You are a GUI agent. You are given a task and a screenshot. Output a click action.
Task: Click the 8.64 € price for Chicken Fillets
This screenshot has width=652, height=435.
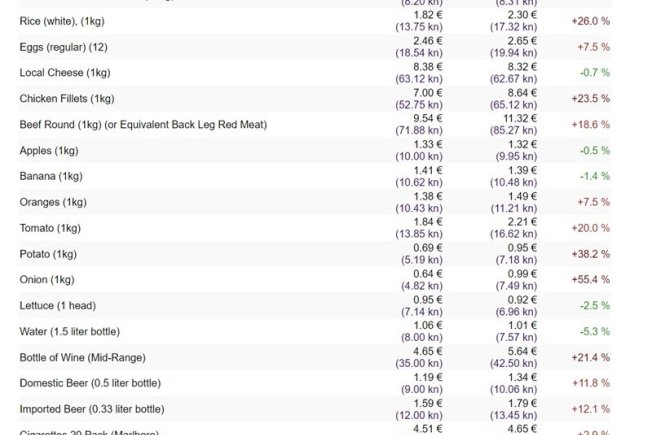pyautogui.click(x=522, y=92)
